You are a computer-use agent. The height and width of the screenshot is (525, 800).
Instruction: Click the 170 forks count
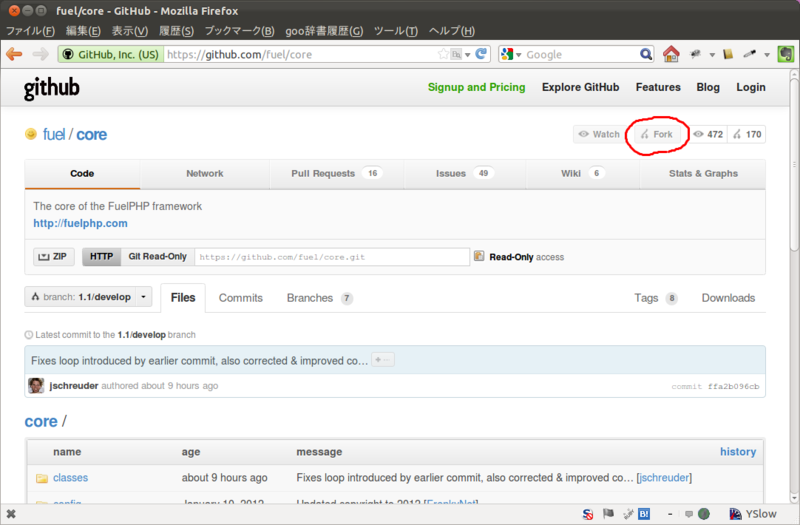747,134
